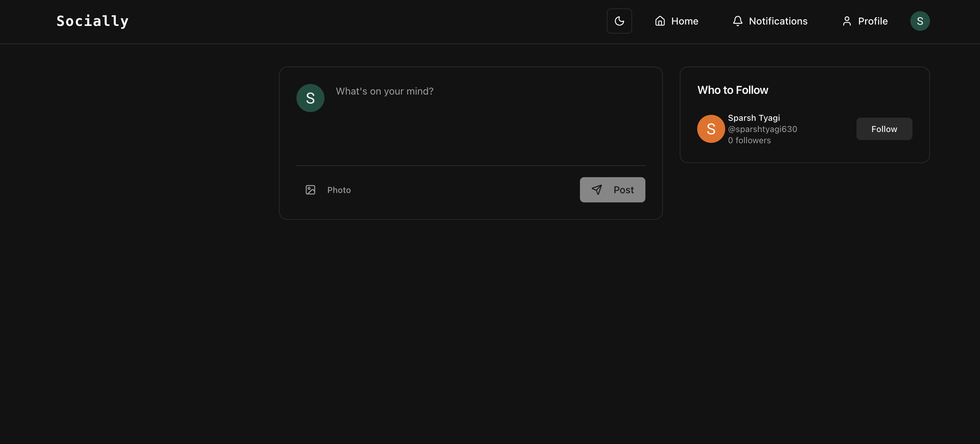Open the Notifications navigation link

770,21
